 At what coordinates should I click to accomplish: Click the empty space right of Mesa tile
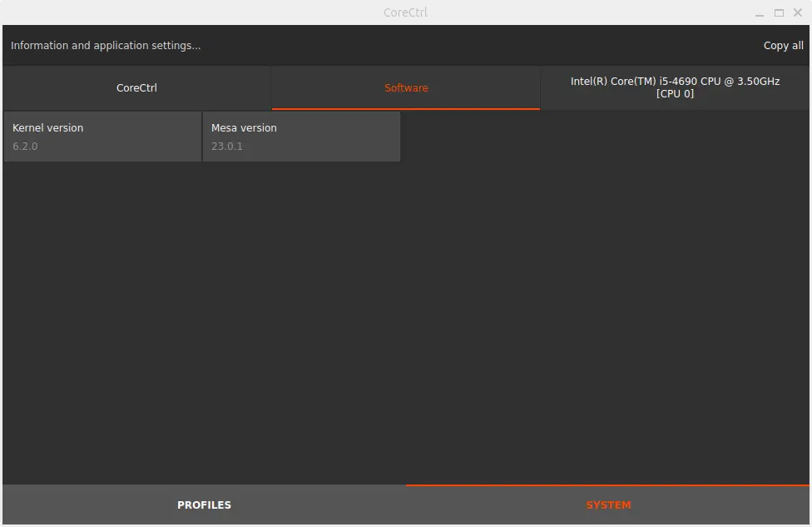[x=599, y=137]
